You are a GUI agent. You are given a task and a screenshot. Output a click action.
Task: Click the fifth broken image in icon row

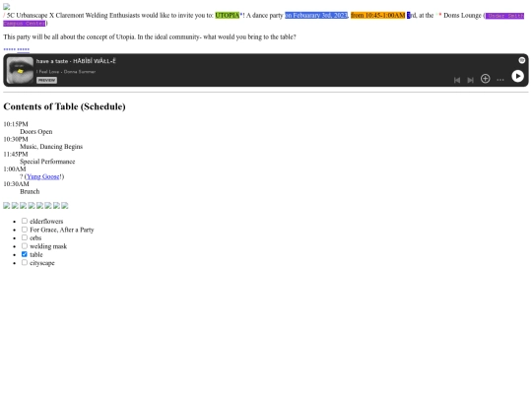click(39, 205)
